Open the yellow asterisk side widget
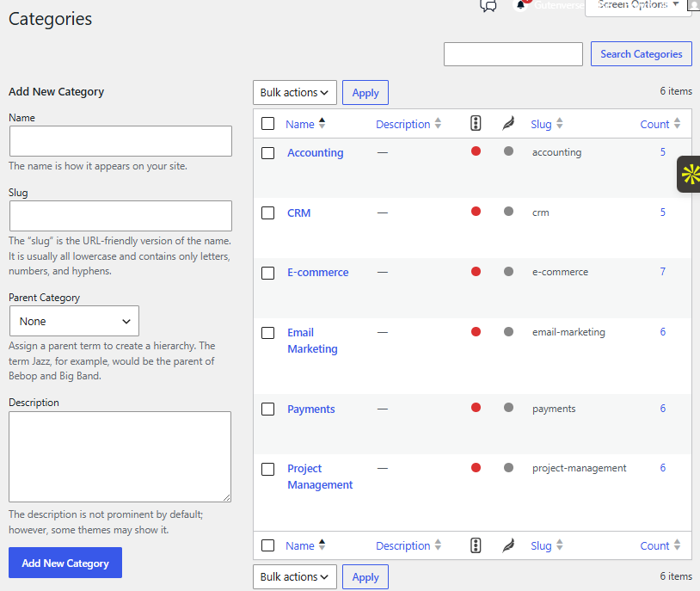700x591 pixels. (x=690, y=175)
